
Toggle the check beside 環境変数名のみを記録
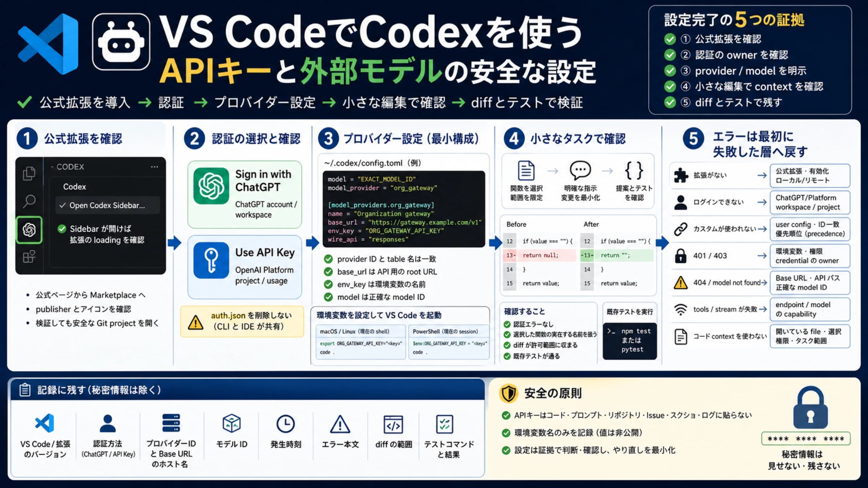click(506, 433)
